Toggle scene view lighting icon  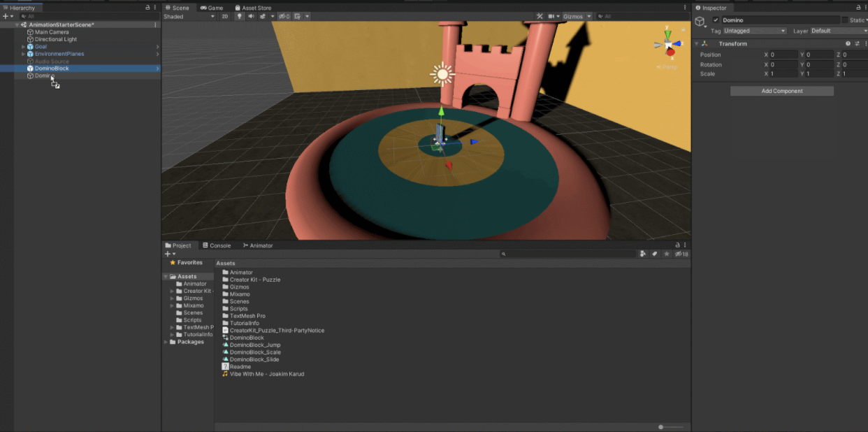tap(240, 16)
